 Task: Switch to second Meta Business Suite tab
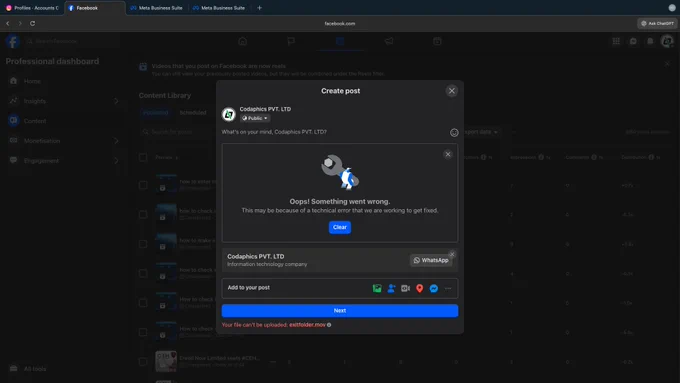click(x=219, y=8)
